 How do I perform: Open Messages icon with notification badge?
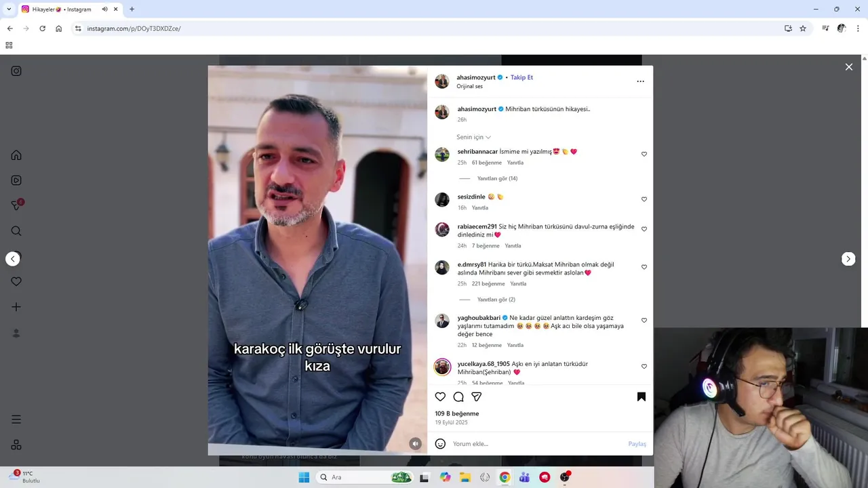(17, 205)
